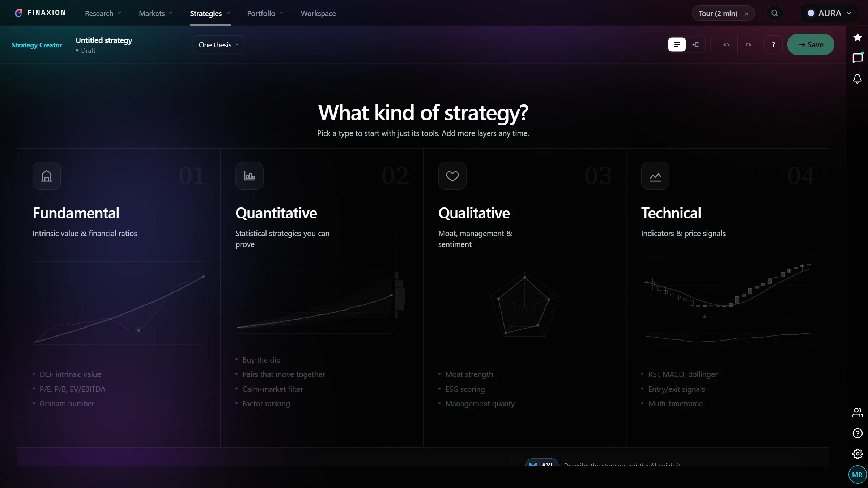Click the Save button

(x=810, y=44)
